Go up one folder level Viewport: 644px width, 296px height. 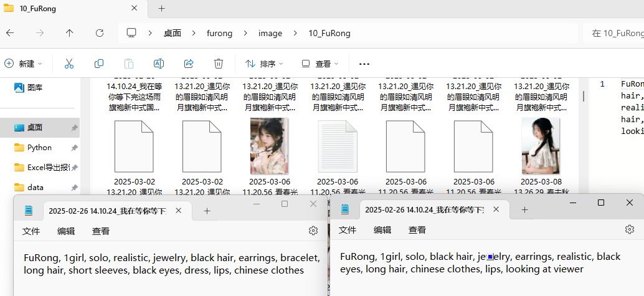[69, 33]
